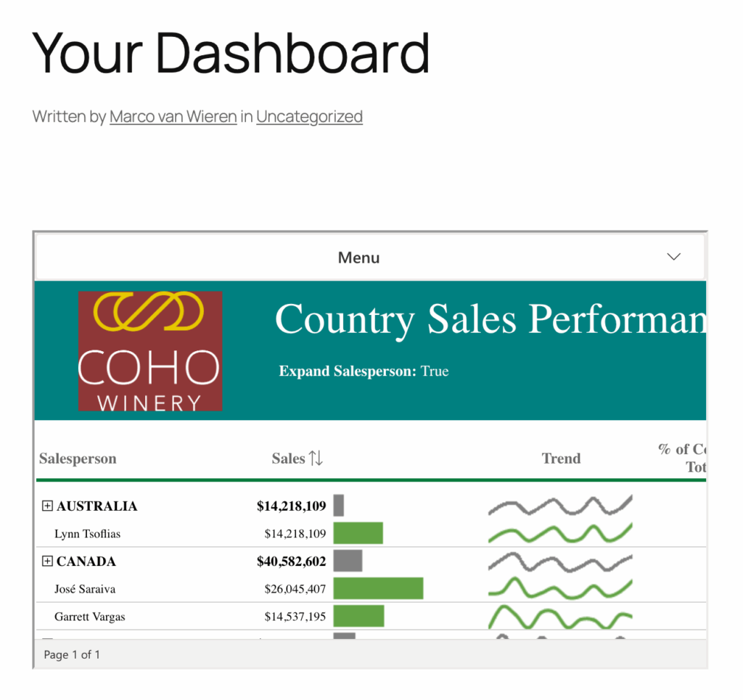Click the Salesperson column header
This screenshot has height=700, width=743.
point(78,458)
